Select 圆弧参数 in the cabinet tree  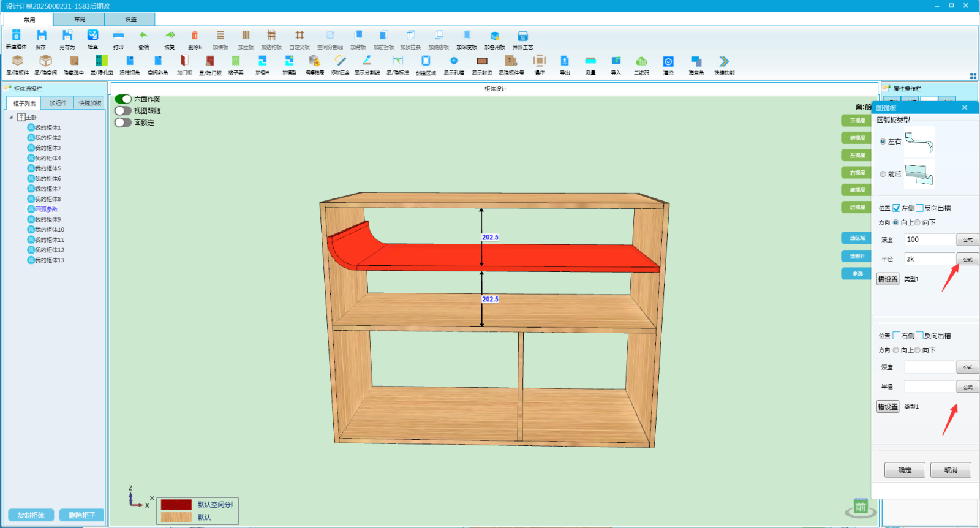(46, 209)
